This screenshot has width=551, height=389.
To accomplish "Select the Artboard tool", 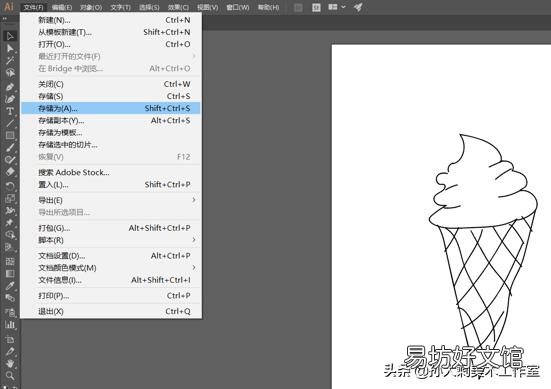I will tap(10, 339).
